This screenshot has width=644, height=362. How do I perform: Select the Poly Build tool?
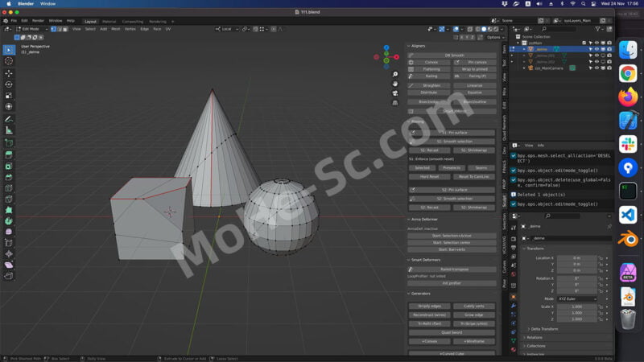click(x=9, y=210)
